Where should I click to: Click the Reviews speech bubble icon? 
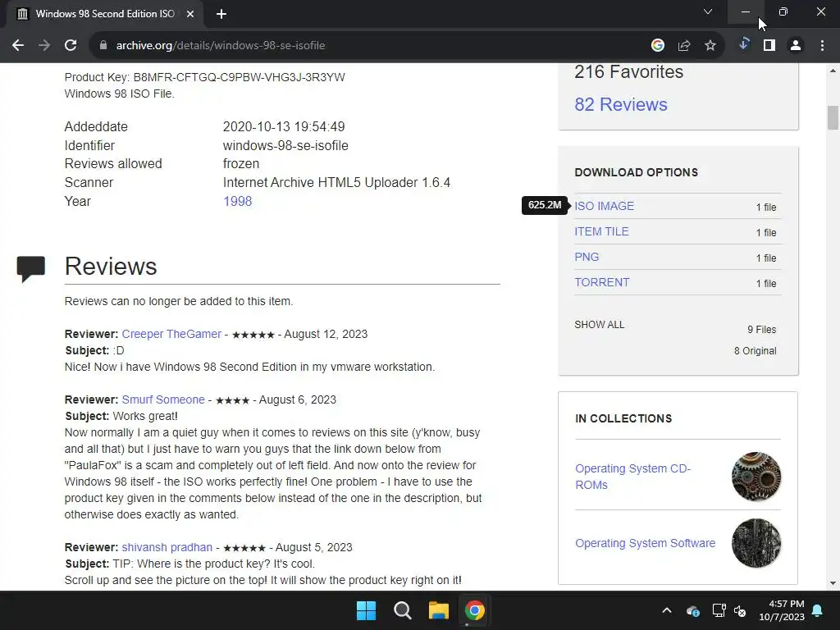[31, 268]
